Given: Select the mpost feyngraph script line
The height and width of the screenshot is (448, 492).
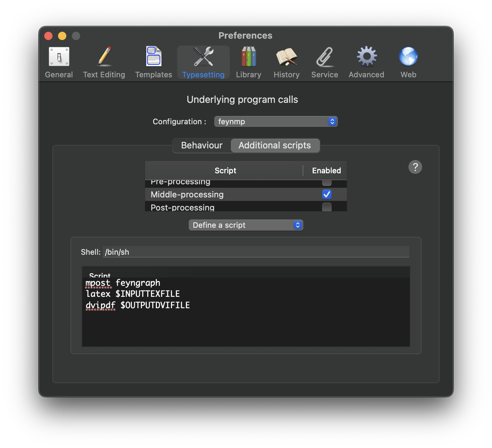Looking at the screenshot, I should [123, 283].
